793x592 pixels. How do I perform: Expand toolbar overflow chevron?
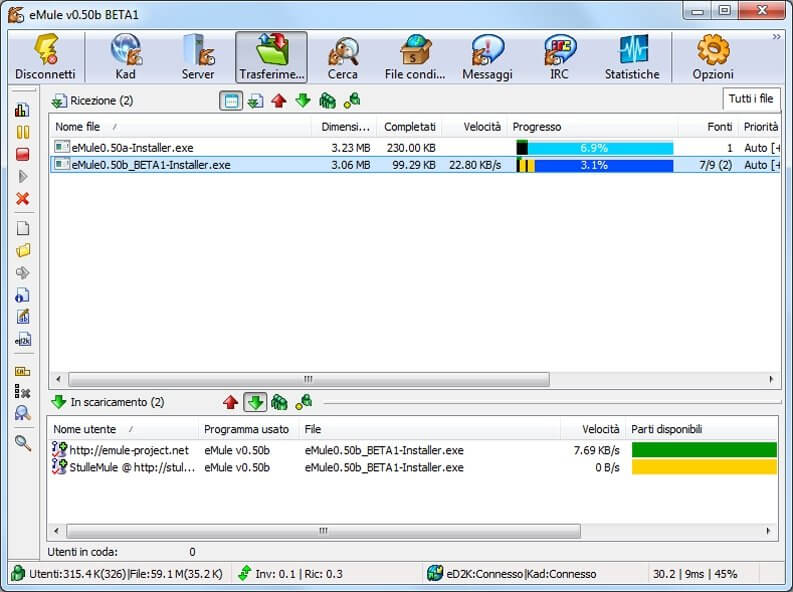(x=776, y=36)
